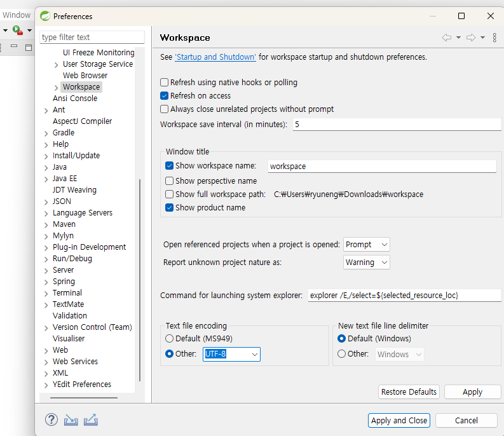Screen dimensions: 504x436
Task: Open the three-dot view menu icon
Action: pyautogui.click(x=494, y=37)
